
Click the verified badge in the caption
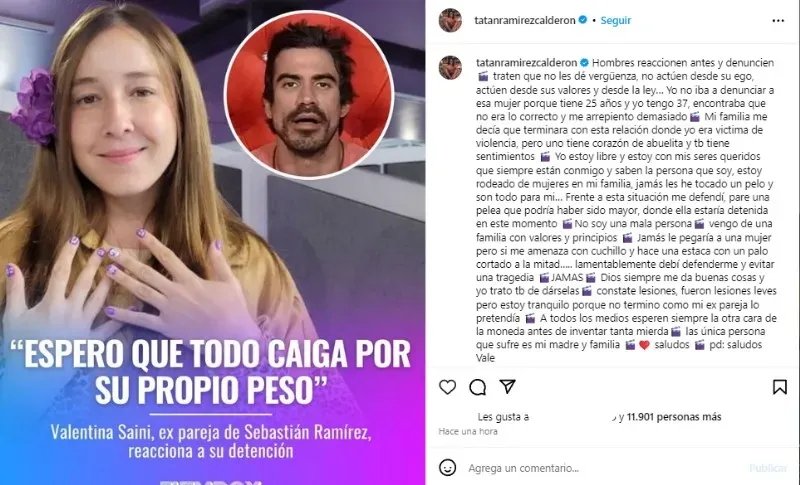tap(584, 63)
